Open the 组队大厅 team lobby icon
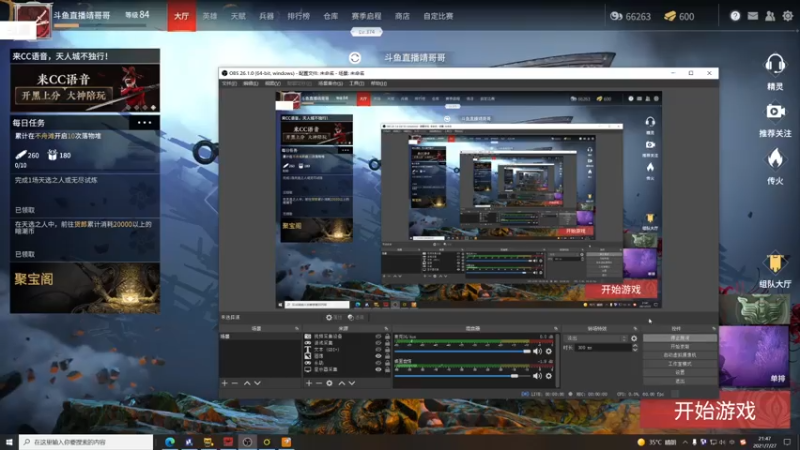 (775, 263)
